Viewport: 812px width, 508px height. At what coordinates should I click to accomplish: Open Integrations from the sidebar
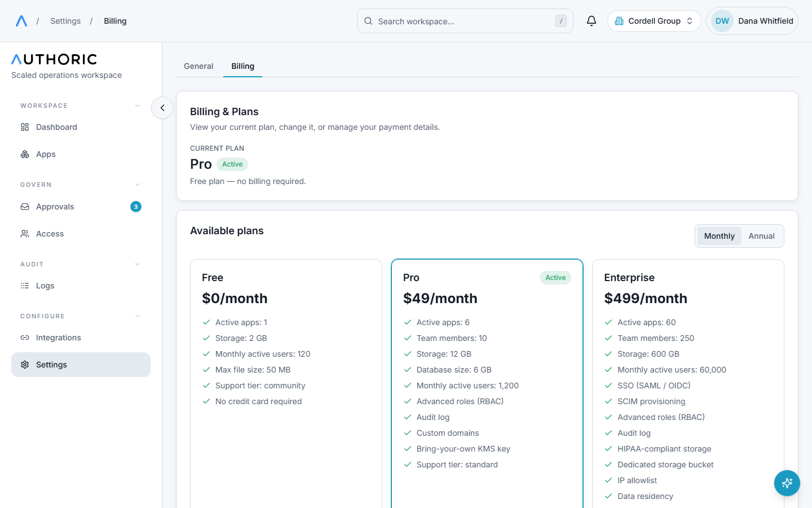(81, 338)
